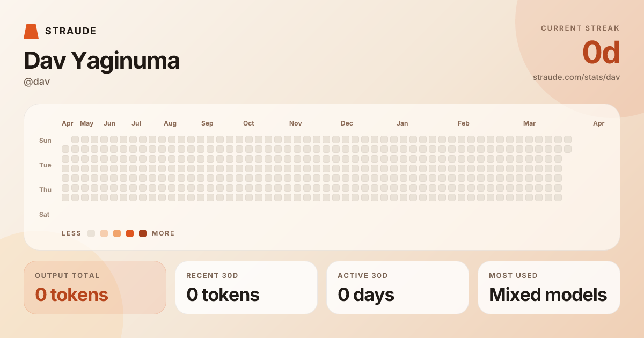Click the STRAUDE brand name text
The width and height of the screenshot is (644, 338).
[x=71, y=31]
